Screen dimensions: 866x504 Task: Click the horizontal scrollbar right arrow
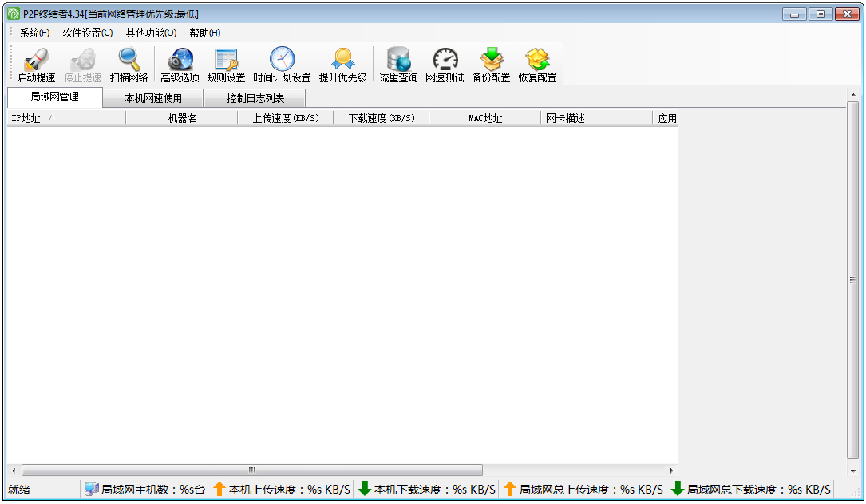tap(671, 471)
